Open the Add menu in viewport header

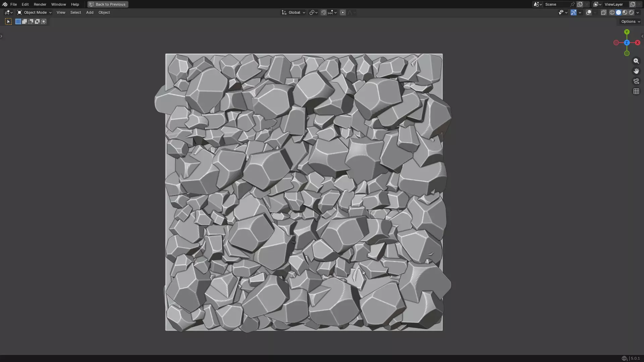tap(90, 12)
